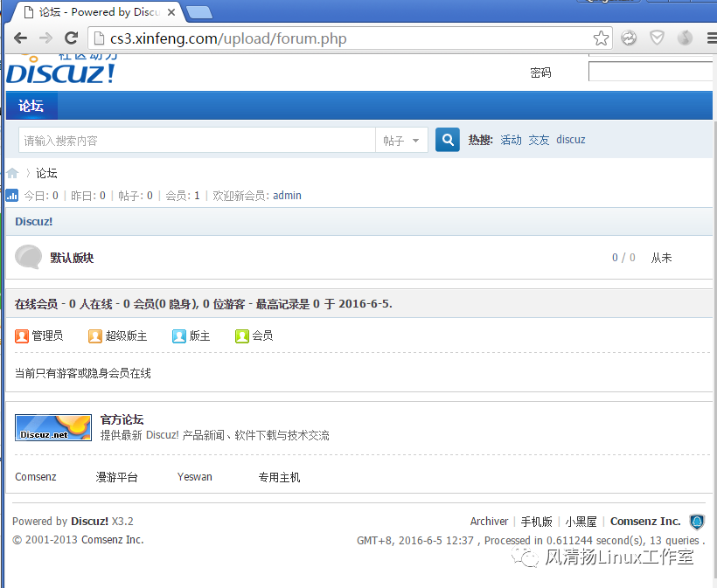This screenshot has height=588, width=717.
Task: Reload the page with the refresh icon
Action: (71, 38)
